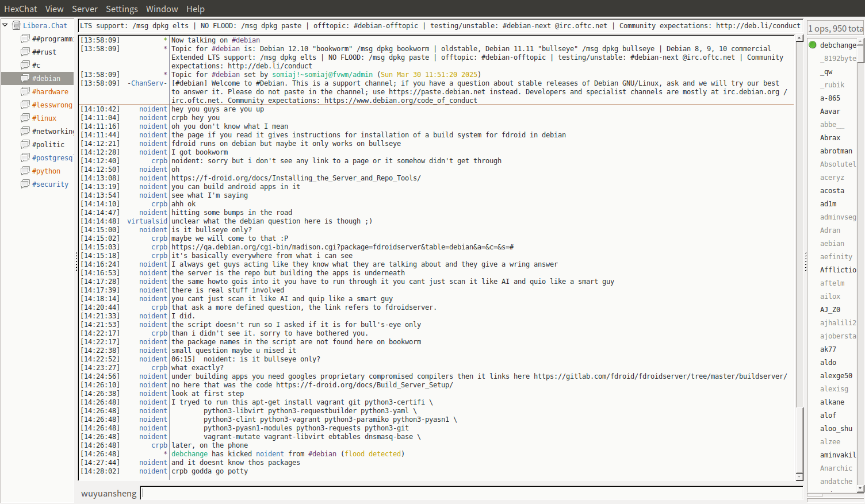The image size is (865, 504).
Task: Click the #linux channel icon
Action: [x=25, y=118]
